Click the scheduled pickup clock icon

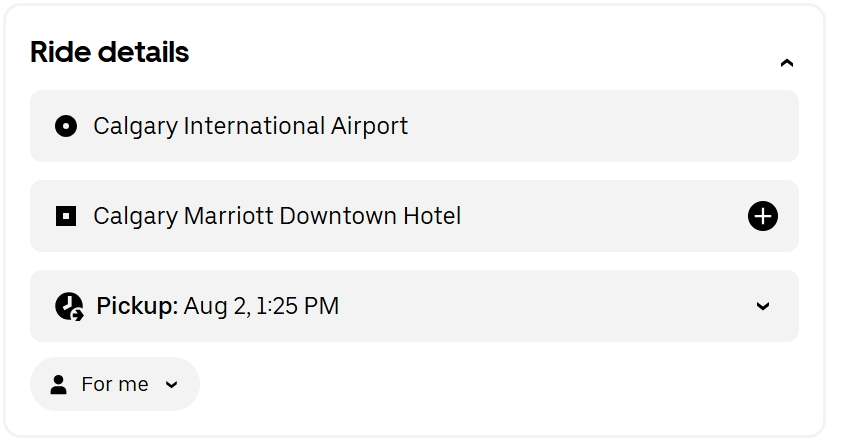[69, 306]
